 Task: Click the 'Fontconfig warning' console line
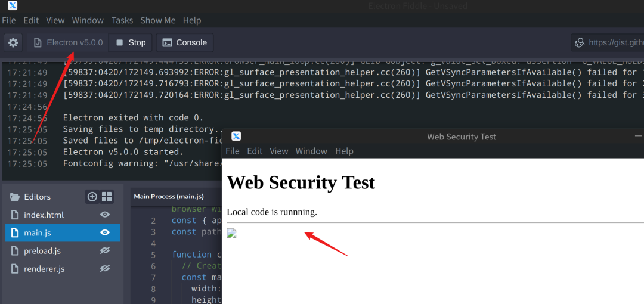click(142, 163)
